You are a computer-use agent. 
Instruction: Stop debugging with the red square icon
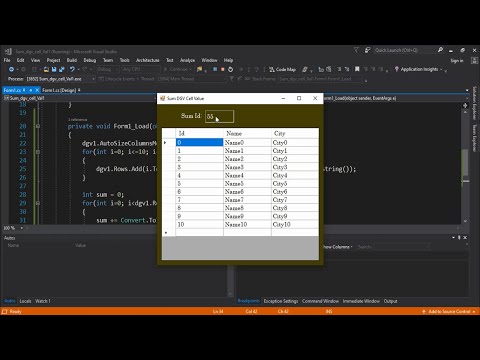click(223, 69)
